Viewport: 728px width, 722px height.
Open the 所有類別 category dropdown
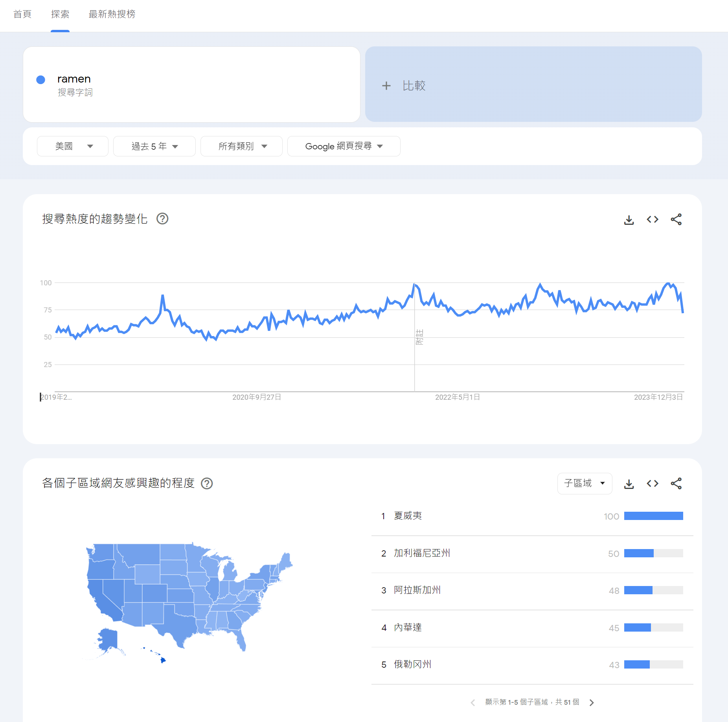(241, 146)
